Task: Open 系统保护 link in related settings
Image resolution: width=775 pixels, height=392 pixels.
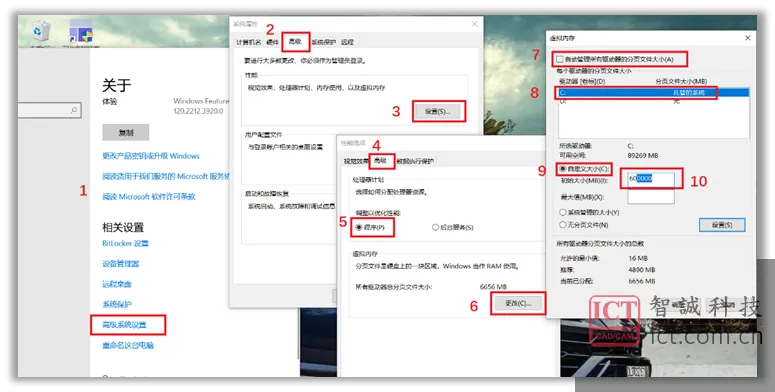Action: coord(117,304)
